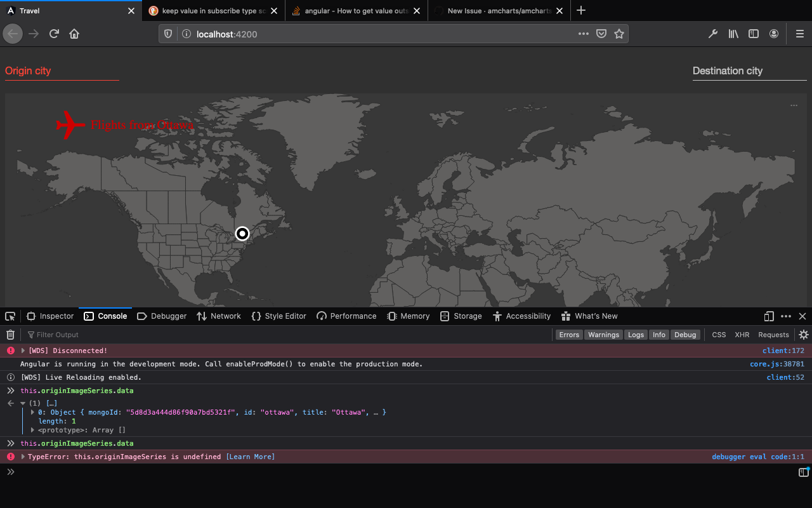Open page actions ellipsis in address bar
The image size is (812, 508).
(584, 34)
